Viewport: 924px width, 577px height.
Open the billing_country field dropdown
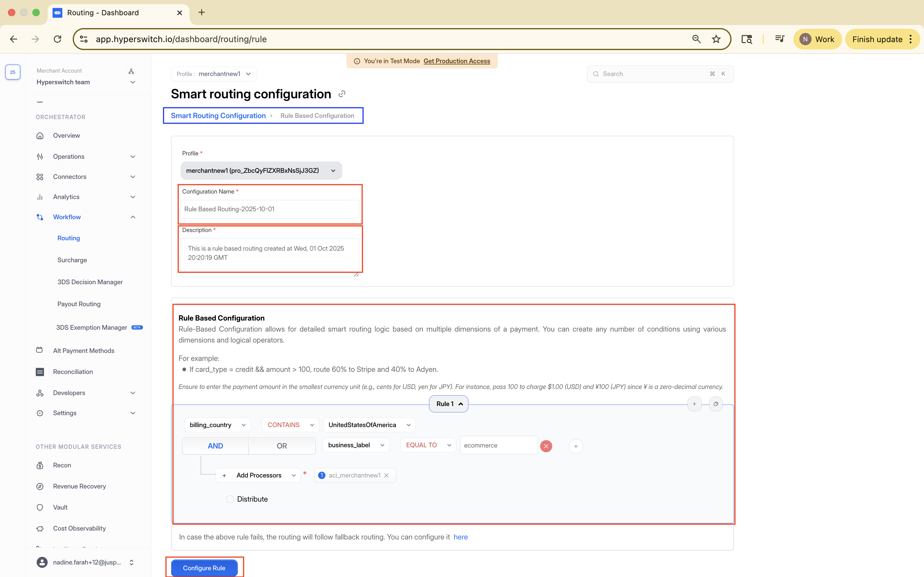pyautogui.click(x=217, y=425)
